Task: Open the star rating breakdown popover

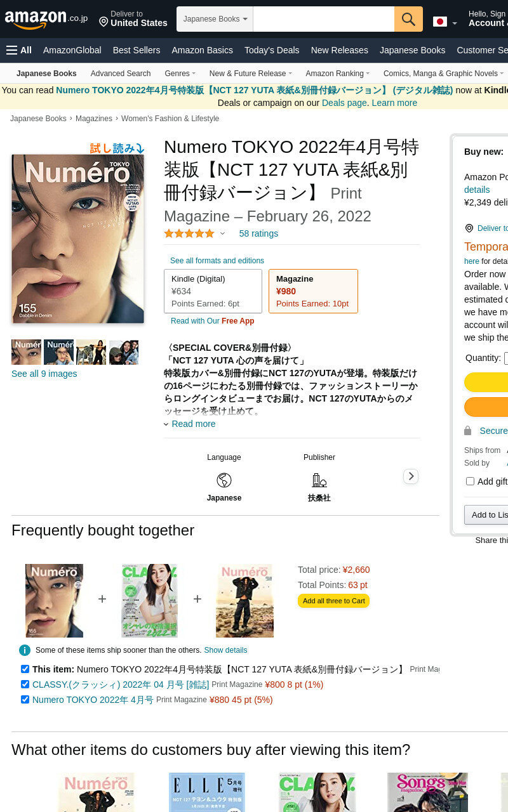Action: coord(222,233)
